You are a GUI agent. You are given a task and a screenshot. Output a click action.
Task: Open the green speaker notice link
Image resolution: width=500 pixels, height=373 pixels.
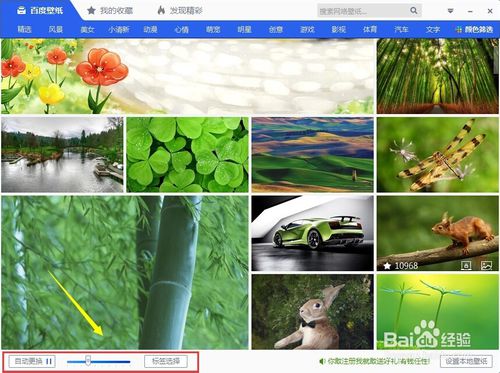pyautogui.click(x=374, y=361)
